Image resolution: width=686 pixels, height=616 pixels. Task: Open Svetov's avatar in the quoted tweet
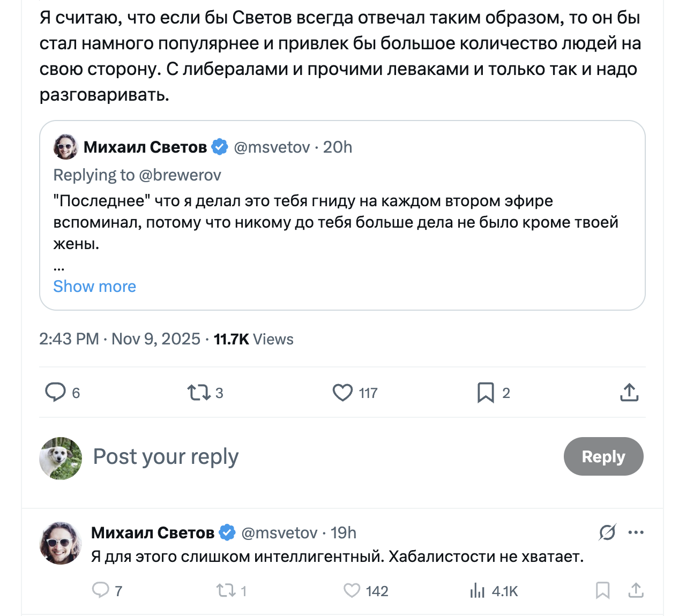(x=65, y=147)
